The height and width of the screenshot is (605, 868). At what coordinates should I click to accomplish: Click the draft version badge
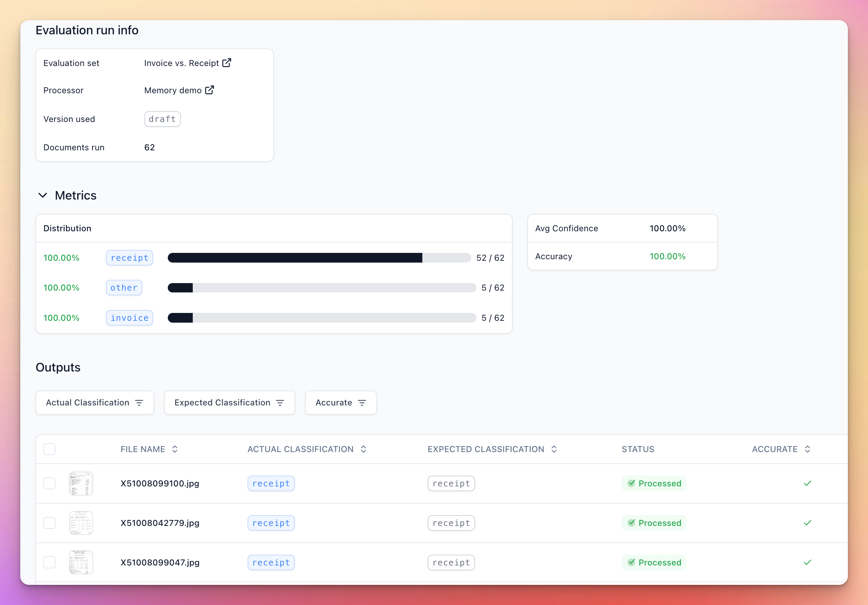pyautogui.click(x=162, y=119)
